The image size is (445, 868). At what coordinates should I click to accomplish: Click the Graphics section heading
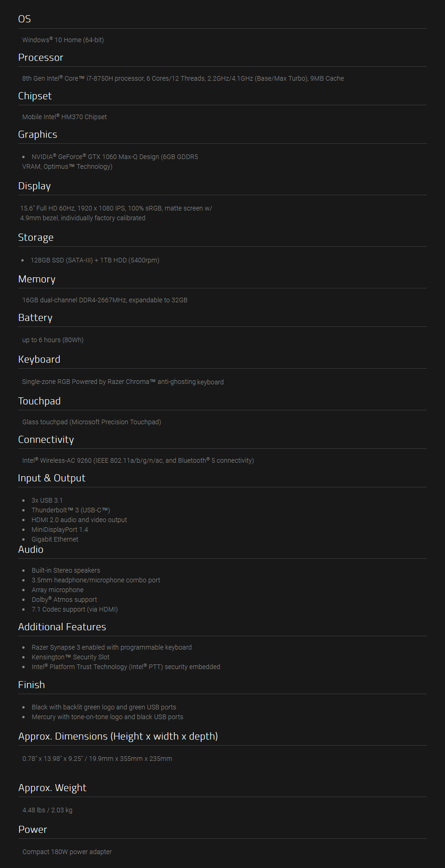38,134
